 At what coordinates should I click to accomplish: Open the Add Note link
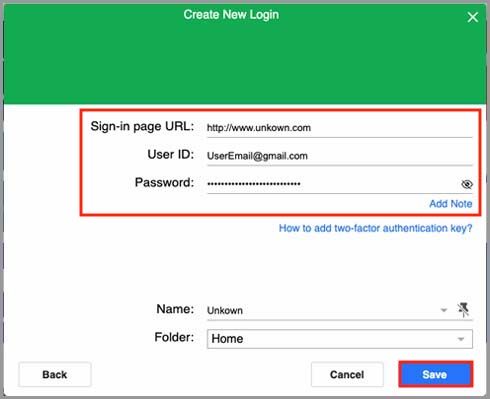tap(451, 204)
